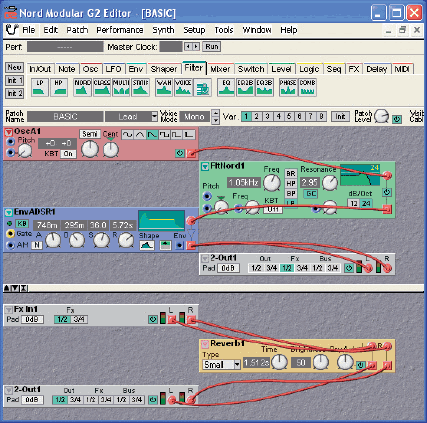The height and width of the screenshot is (423, 427).
Task: Click the Init variation button
Action: pyautogui.click(x=340, y=117)
